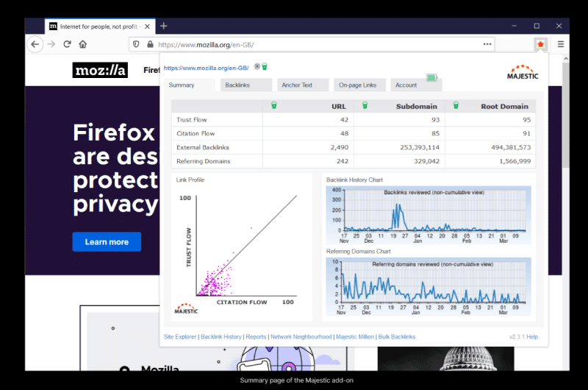Click the External Backlinks row label
The width and height of the screenshot is (588, 390).
click(203, 147)
